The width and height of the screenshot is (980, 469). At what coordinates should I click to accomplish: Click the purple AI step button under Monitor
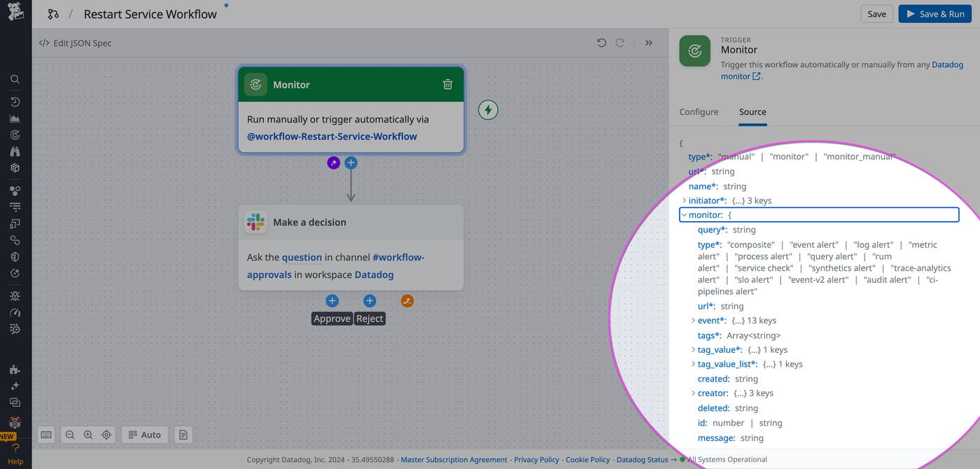coord(334,163)
